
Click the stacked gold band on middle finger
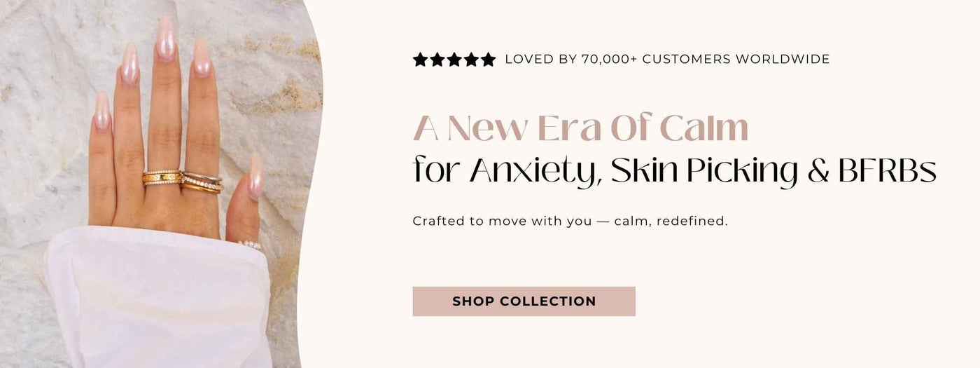pos(162,178)
